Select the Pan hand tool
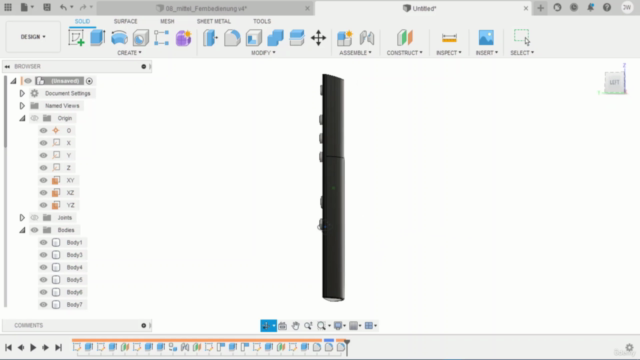Viewport: 640px width, 360px height. pyautogui.click(x=295, y=326)
